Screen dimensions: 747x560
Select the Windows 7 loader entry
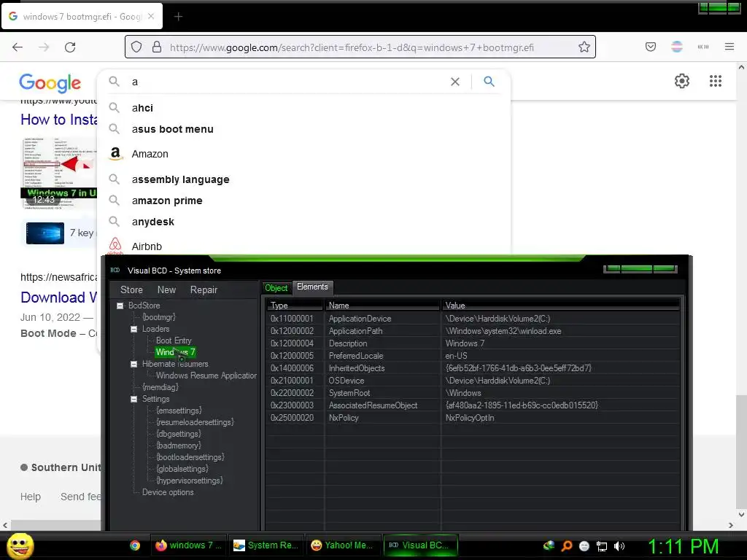175,352
